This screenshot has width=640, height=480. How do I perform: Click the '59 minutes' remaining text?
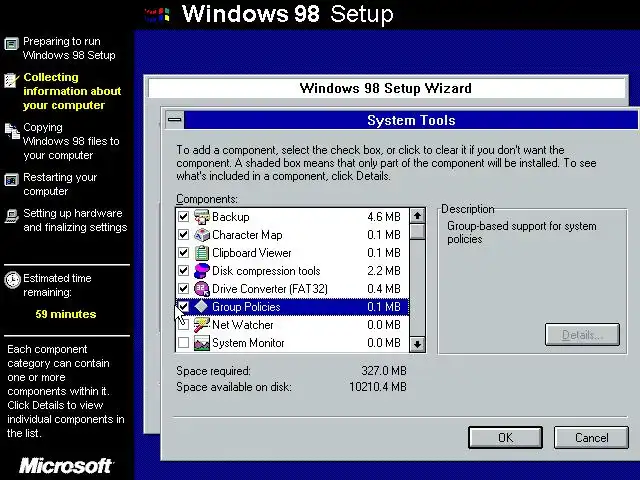(x=66, y=314)
